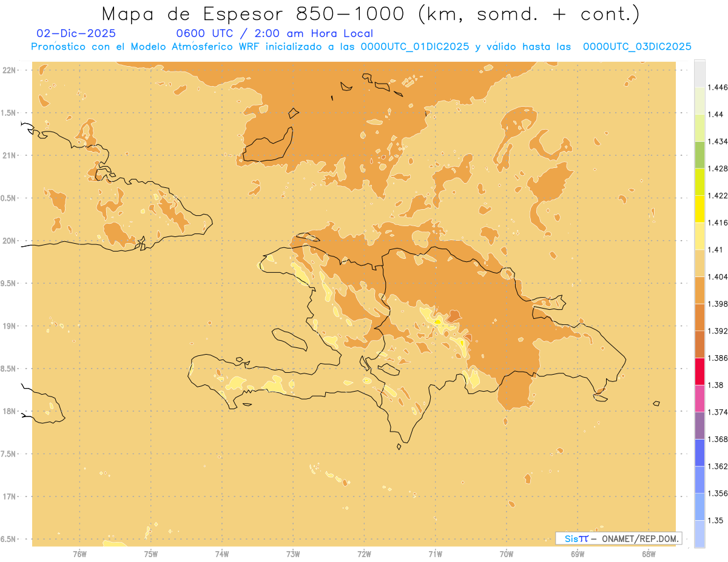728x562 pixels.
Task: Pick the purple swatch between 1.374 and 1.368
Action: point(699,426)
